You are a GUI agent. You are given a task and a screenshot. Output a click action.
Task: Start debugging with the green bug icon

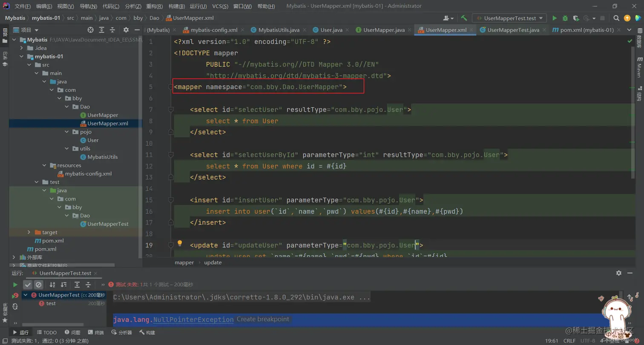tap(565, 18)
